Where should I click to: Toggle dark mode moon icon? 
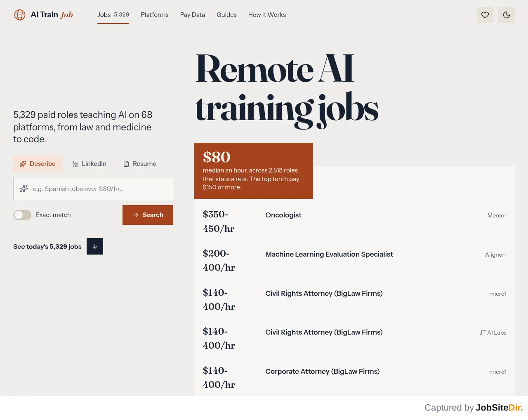point(507,15)
